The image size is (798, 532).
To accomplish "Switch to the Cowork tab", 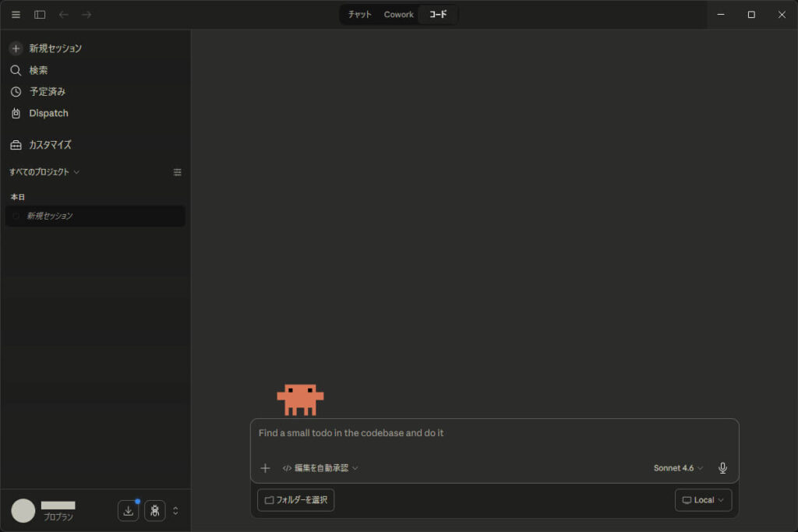I will (x=398, y=15).
